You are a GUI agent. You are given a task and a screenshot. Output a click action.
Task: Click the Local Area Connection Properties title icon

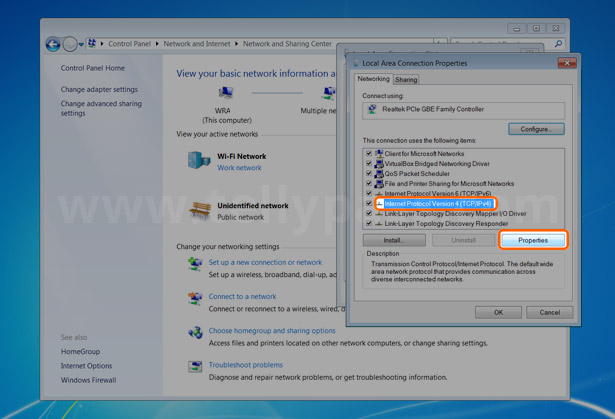click(x=356, y=63)
